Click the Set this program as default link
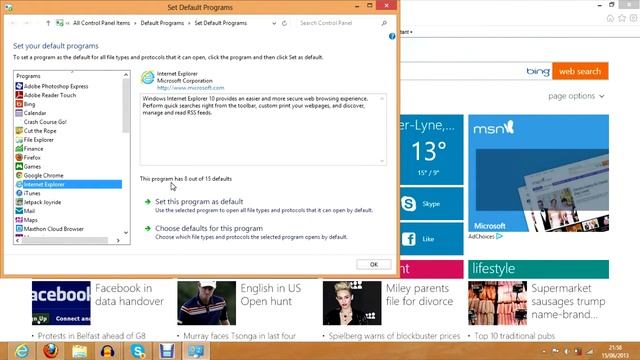The height and width of the screenshot is (360, 640). pyautogui.click(x=199, y=202)
